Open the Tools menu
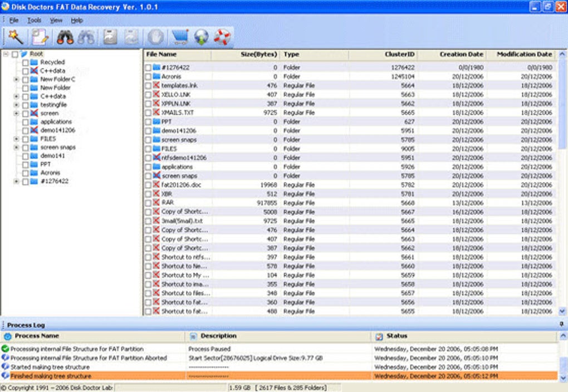This screenshot has width=568, height=392. coord(35,20)
